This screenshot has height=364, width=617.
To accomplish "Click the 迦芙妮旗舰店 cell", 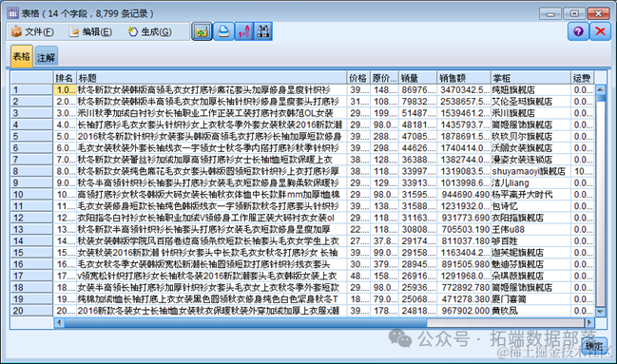I will [530, 253].
